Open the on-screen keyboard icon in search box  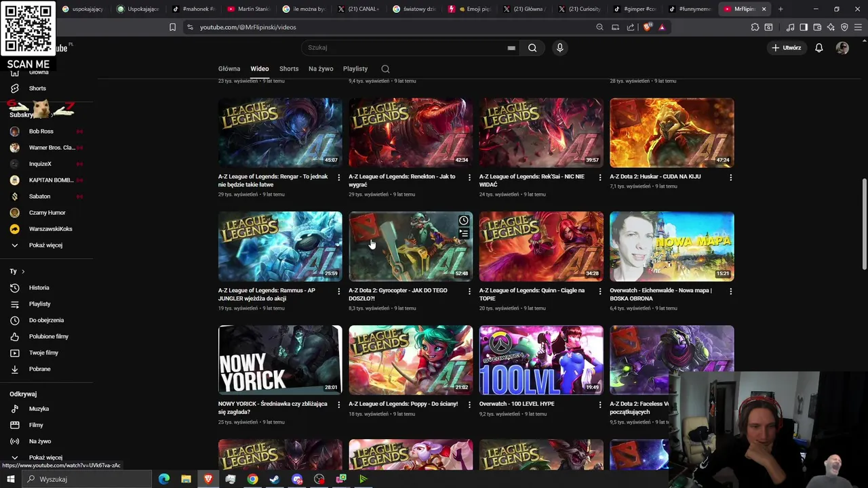pyautogui.click(x=511, y=47)
